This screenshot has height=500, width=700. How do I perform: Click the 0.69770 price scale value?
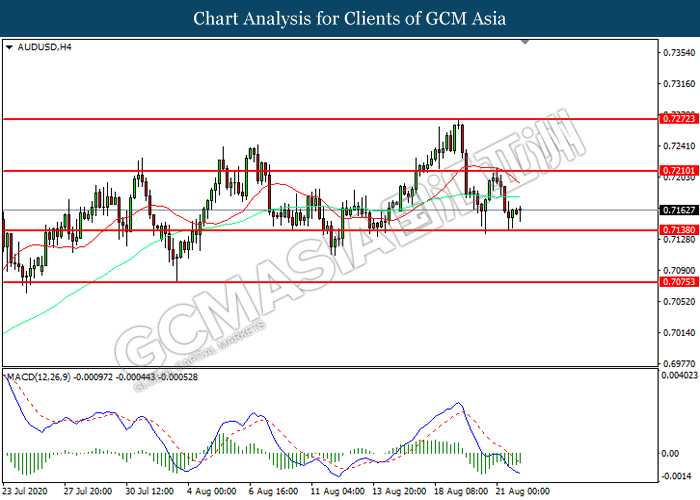(679, 363)
